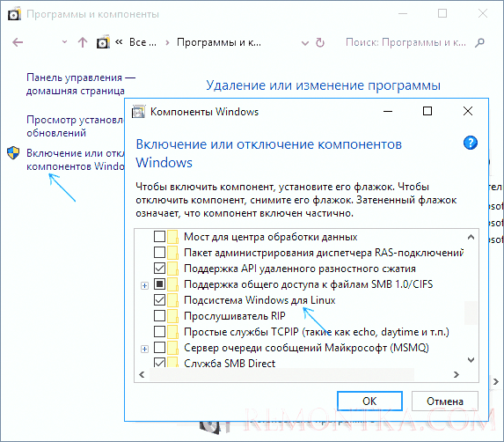Click the help question mark icon

(471, 143)
